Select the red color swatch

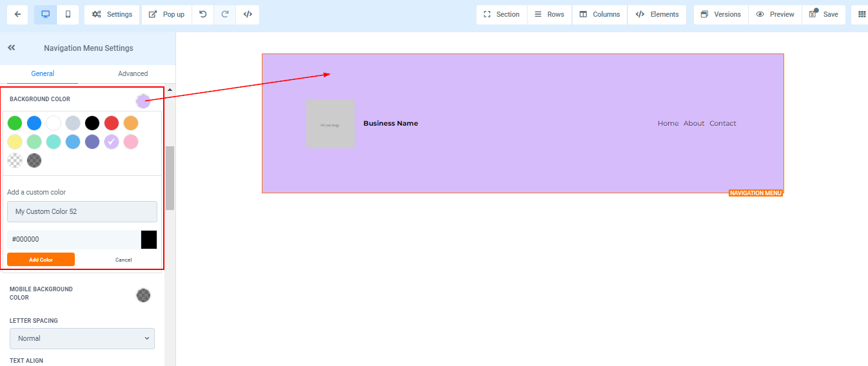tap(112, 123)
